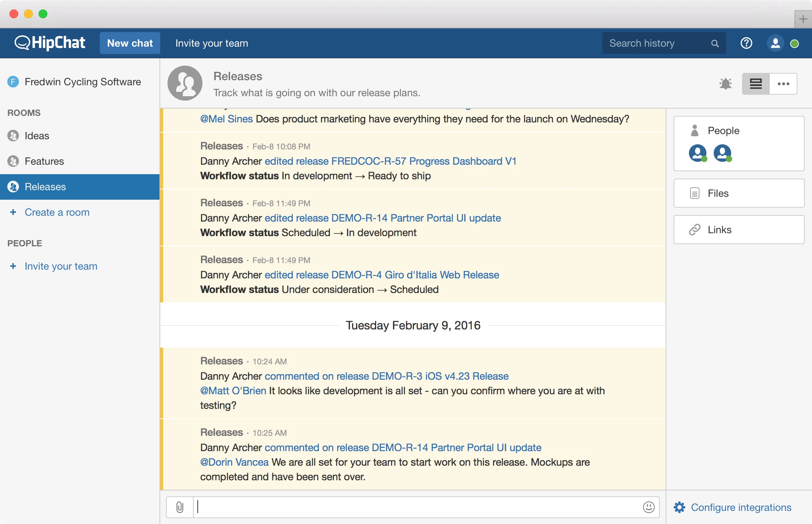Click the search magnifier icon

(715, 43)
